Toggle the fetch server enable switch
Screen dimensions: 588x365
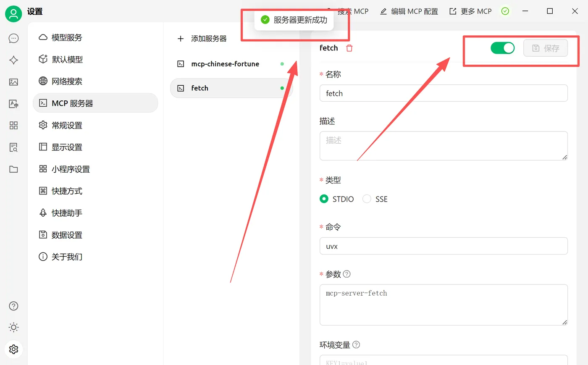pos(502,48)
